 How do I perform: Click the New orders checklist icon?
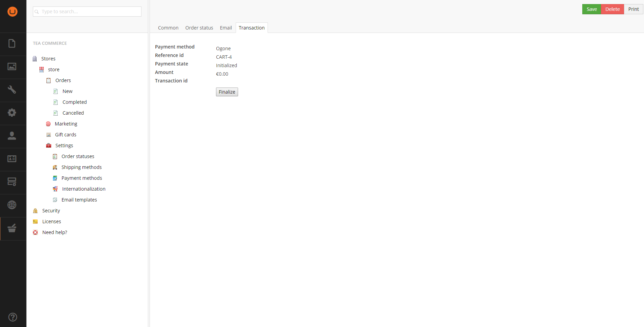point(56,91)
